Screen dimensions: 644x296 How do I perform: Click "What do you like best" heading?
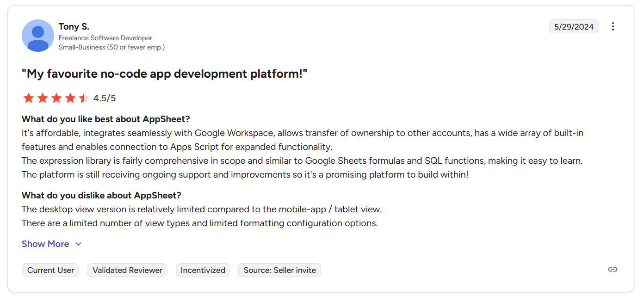tap(106, 119)
